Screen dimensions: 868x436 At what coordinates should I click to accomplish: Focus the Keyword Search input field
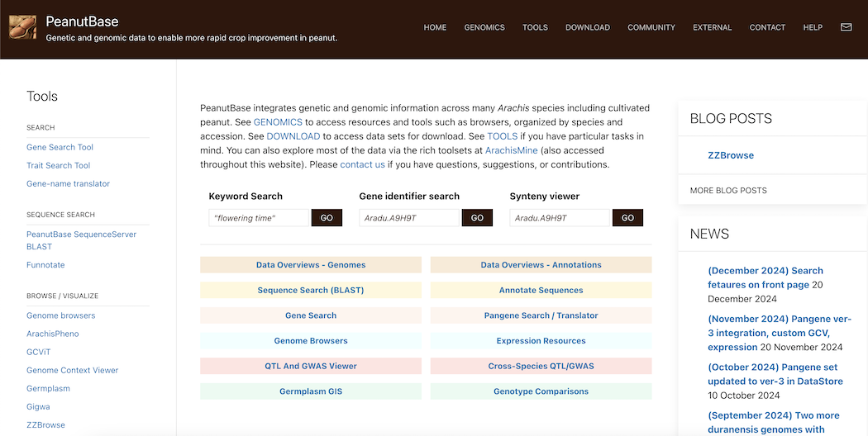[x=259, y=218]
